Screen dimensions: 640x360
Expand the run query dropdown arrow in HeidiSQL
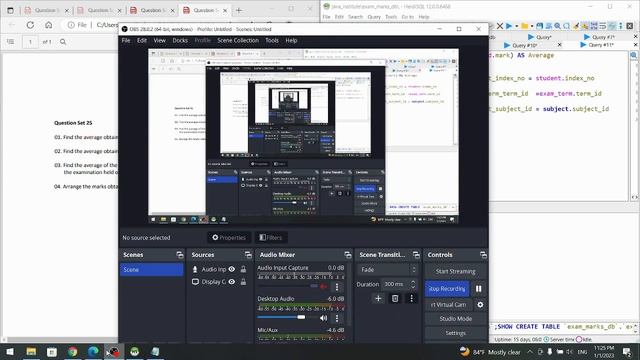pos(516,26)
